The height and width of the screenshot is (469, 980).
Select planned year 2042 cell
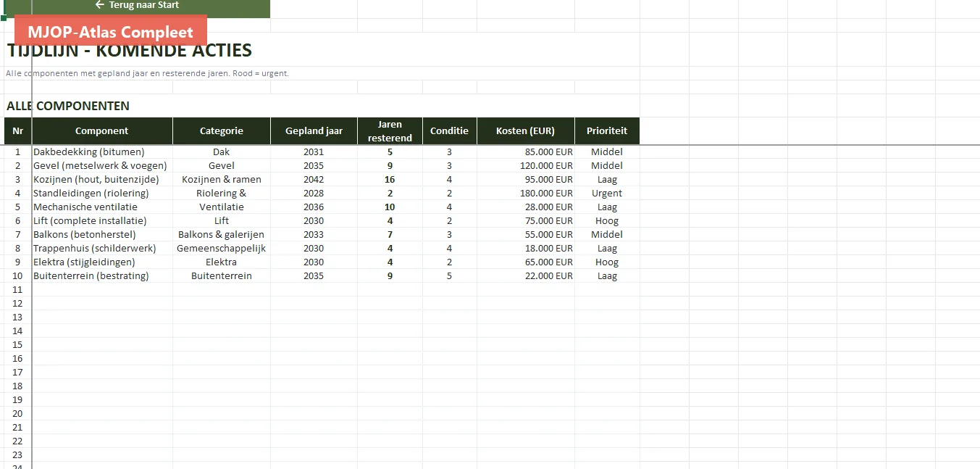coord(314,180)
